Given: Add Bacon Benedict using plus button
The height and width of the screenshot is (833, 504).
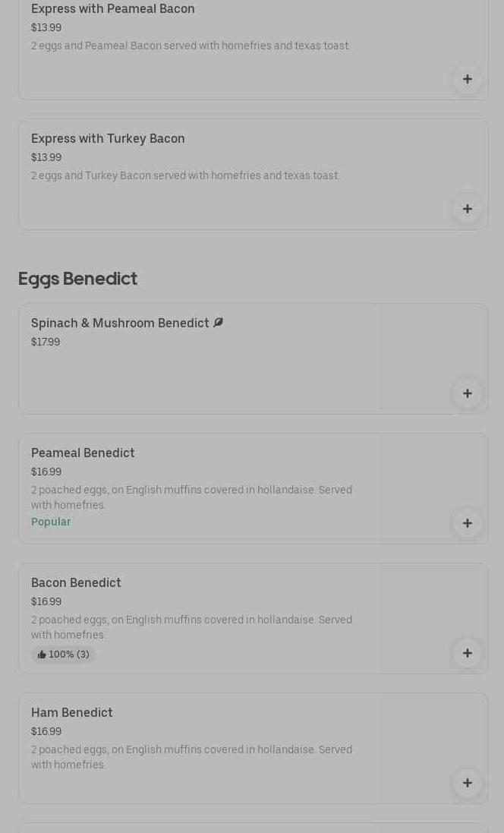Looking at the screenshot, I should (467, 653).
